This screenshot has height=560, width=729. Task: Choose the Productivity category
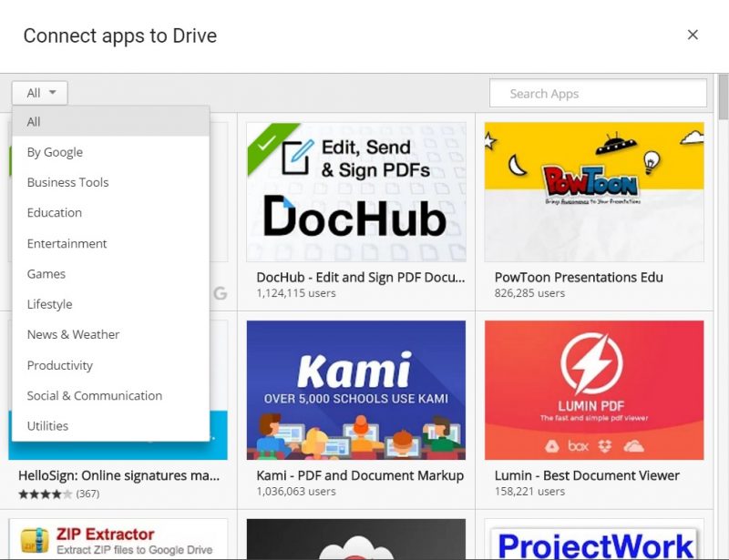pos(111,365)
